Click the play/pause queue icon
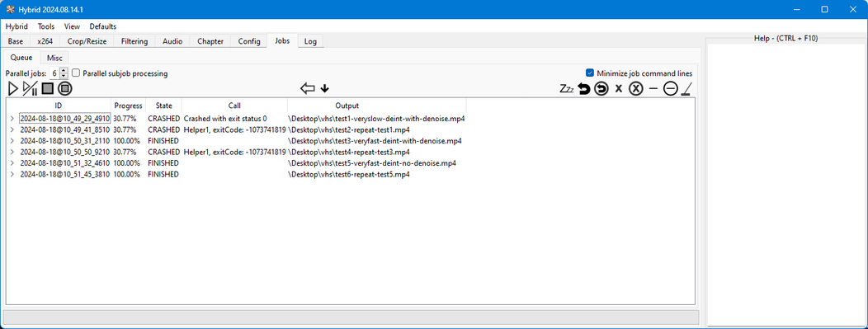Viewport: 868px width, 329px height. coord(30,88)
